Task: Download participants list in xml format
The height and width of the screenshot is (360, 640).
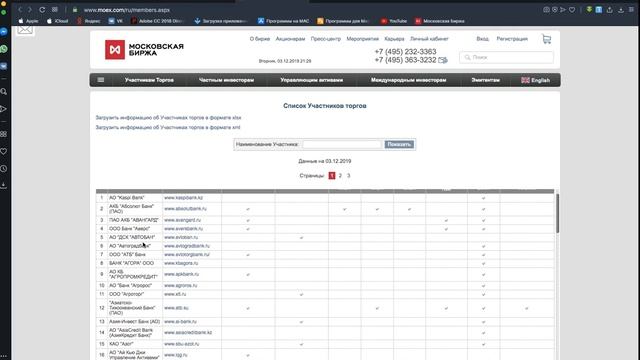Action: pos(168,127)
